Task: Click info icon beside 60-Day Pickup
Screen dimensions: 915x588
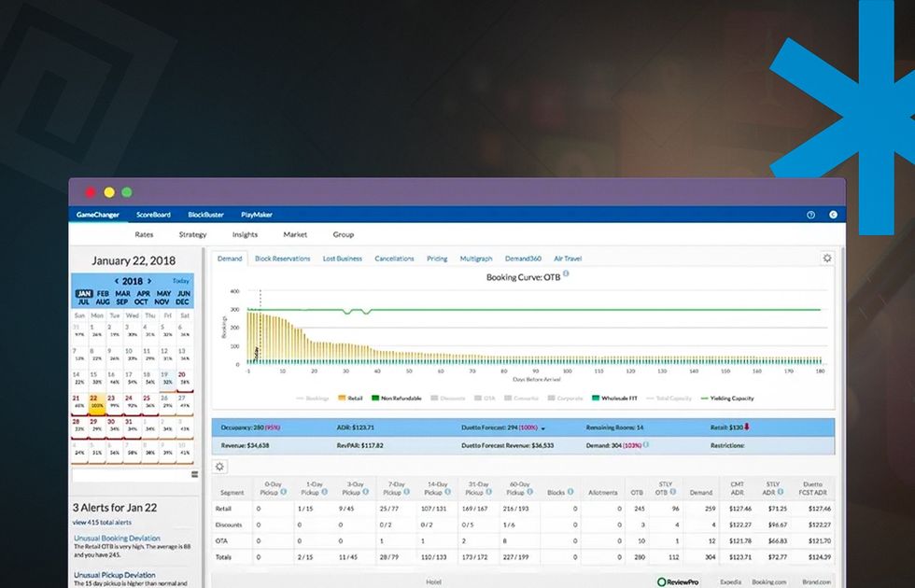Action: (x=529, y=493)
